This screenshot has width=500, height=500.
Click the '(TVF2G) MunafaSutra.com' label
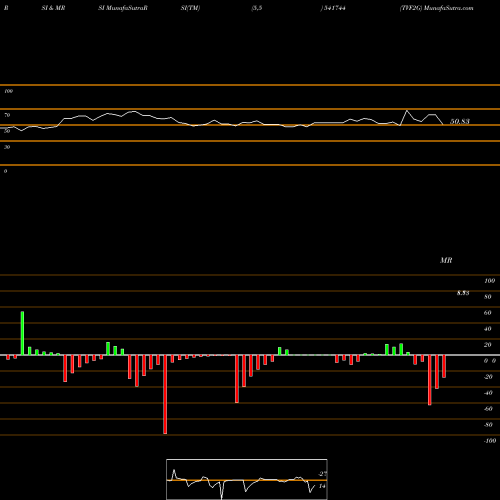point(436,8)
